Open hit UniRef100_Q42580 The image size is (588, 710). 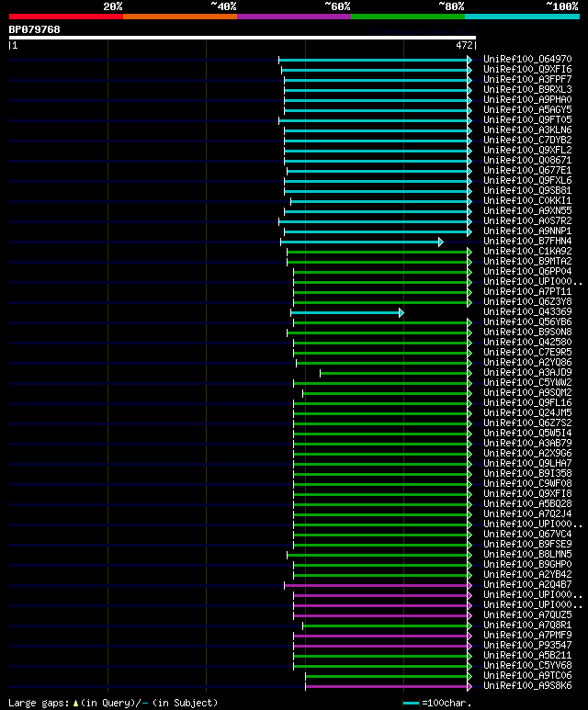(x=527, y=343)
